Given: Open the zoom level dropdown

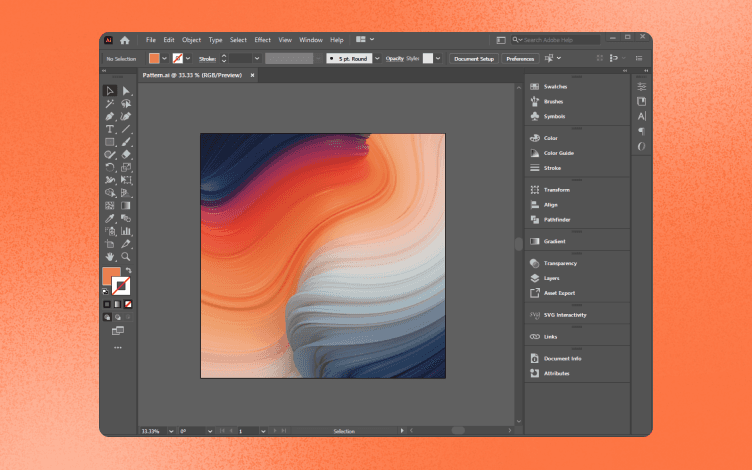Looking at the screenshot, I should tap(170, 430).
